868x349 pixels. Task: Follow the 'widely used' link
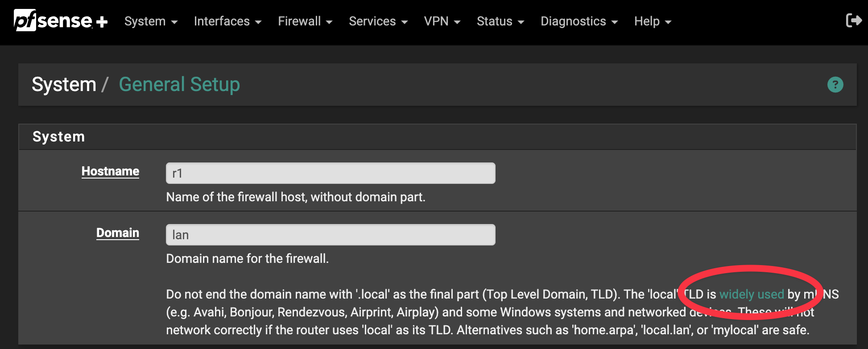point(752,295)
